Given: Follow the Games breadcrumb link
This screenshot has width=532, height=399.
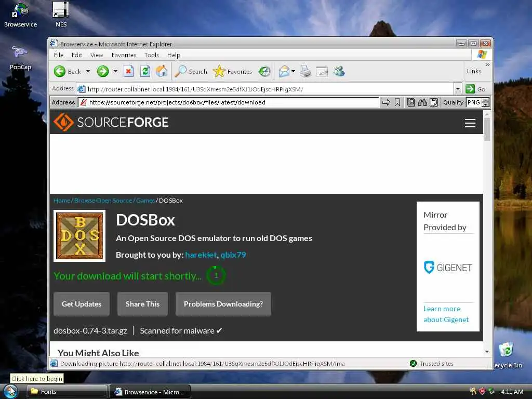Looking at the screenshot, I should 145,201.
